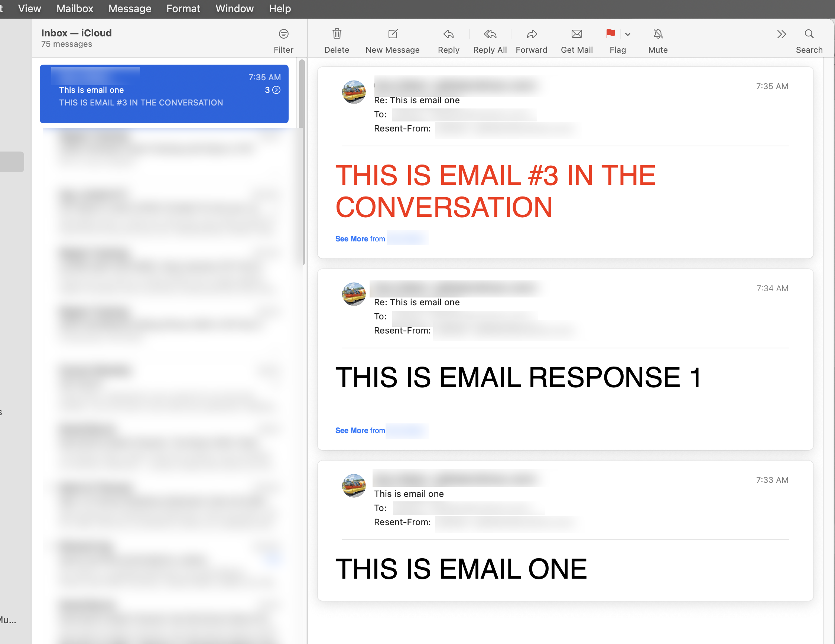The image size is (835, 644).
Task: Open Search with magnifying glass icon
Action: point(809,34)
